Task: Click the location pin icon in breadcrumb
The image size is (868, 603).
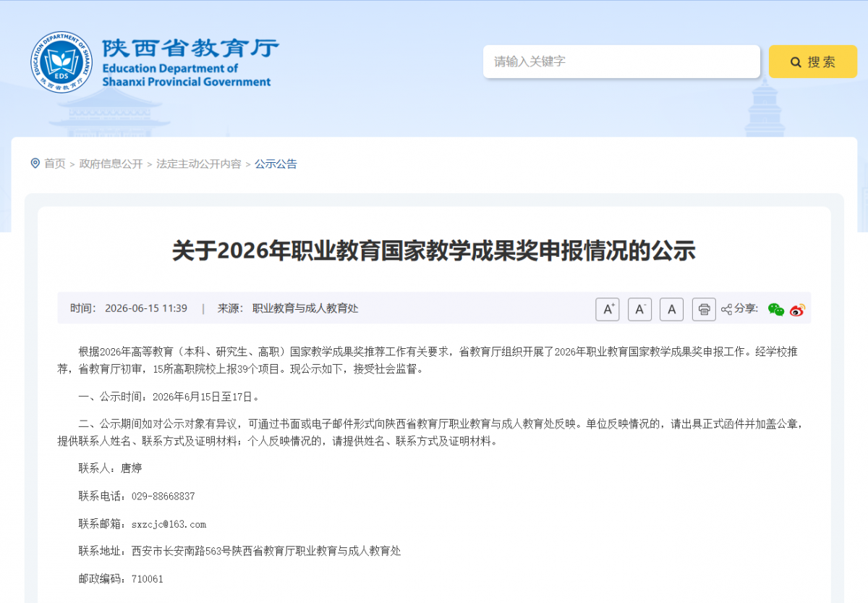Action: (x=35, y=164)
